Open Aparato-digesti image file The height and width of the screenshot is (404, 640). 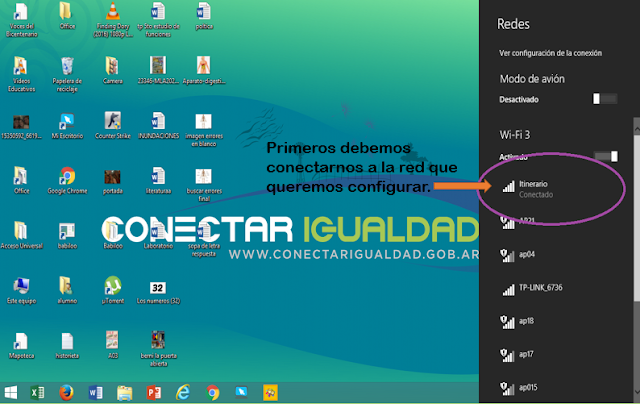pyautogui.click(x=204, y=71)
